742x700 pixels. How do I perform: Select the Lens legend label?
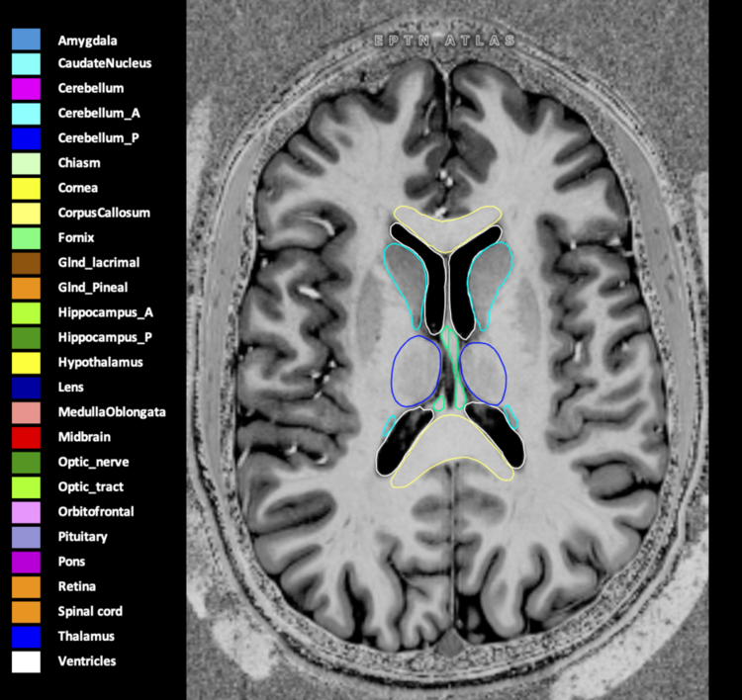tap(70, 388)
